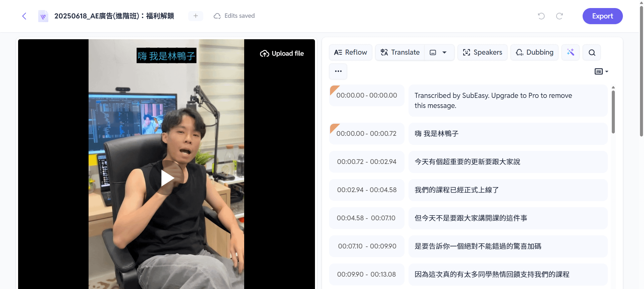Click the Export button

(602, 16)
